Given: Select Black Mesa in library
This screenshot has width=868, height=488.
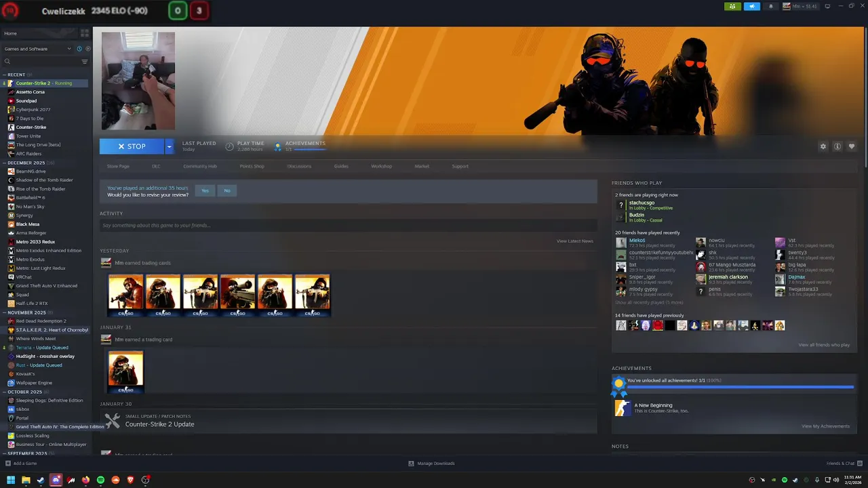Looking at the screenshot, I should 28,224.
